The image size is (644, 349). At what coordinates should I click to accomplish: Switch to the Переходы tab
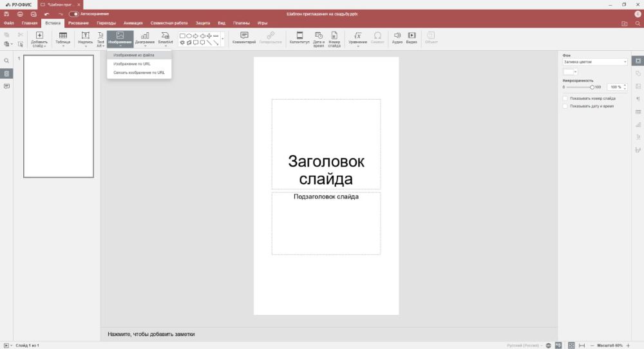[x=106, y=23]
